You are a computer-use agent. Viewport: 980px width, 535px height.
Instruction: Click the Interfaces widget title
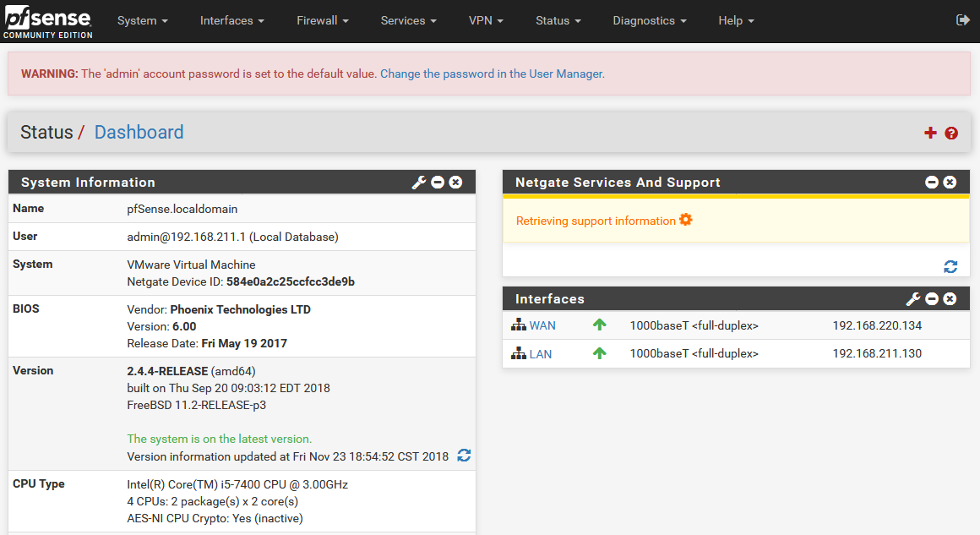[549, 299]
